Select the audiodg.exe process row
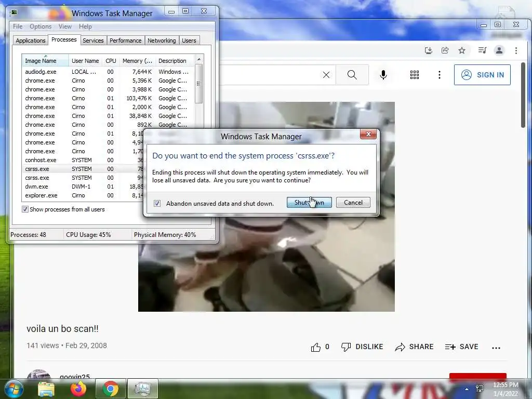The image size is (532, 399). tap(108, 72)
